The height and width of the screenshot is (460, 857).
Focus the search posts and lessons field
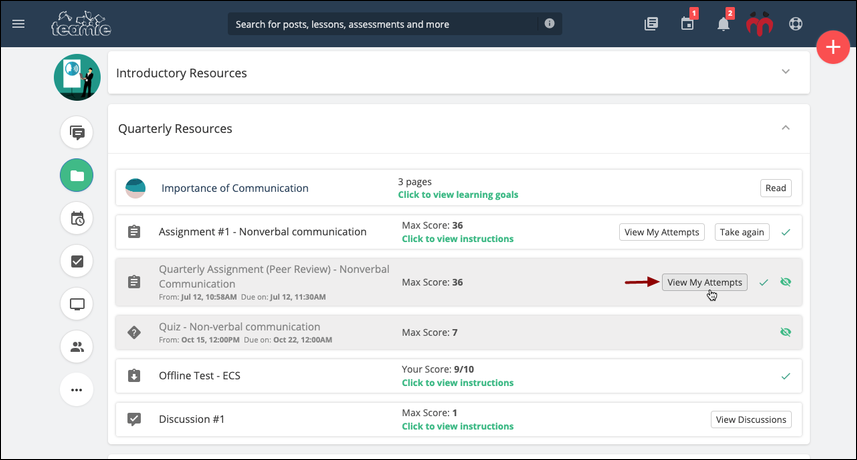coord(384,24)
